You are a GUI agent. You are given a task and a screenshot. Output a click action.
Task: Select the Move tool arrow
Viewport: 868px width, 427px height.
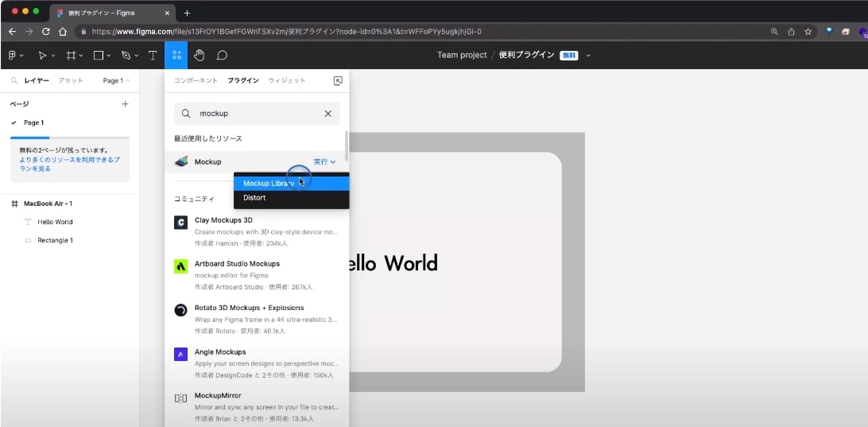pos(43,56)
